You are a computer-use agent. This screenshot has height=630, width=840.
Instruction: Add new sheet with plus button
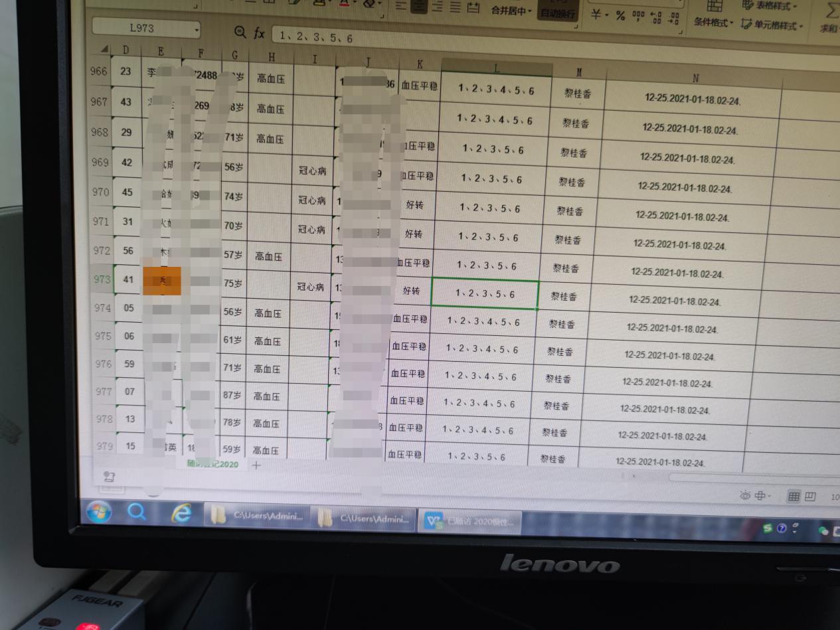tap(256, 465)
